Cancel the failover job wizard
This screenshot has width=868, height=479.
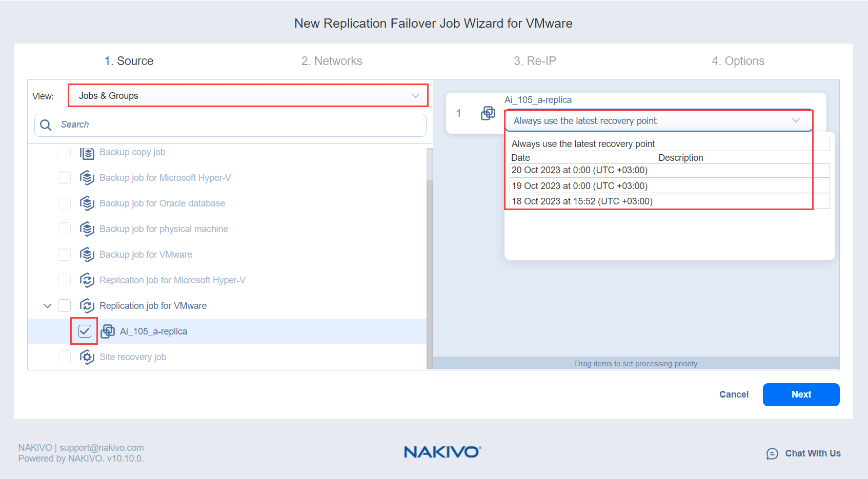pos(734,394)
